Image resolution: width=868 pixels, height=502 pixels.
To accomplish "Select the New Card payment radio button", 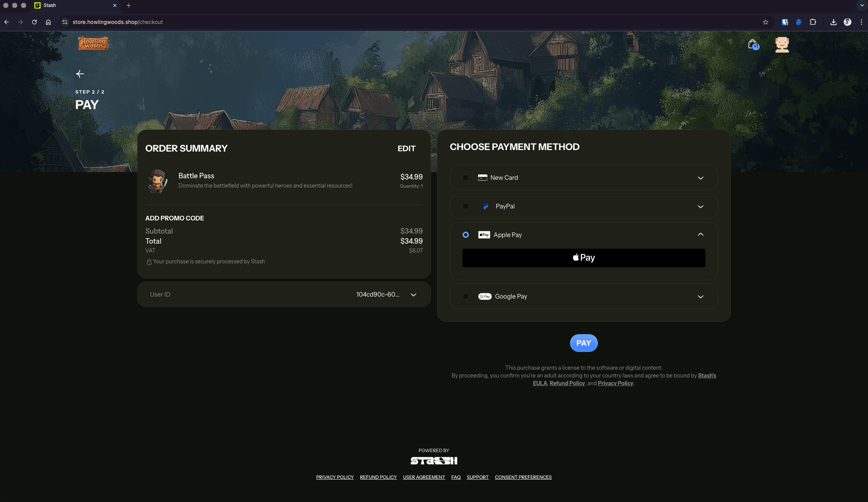I will [466, 178].
